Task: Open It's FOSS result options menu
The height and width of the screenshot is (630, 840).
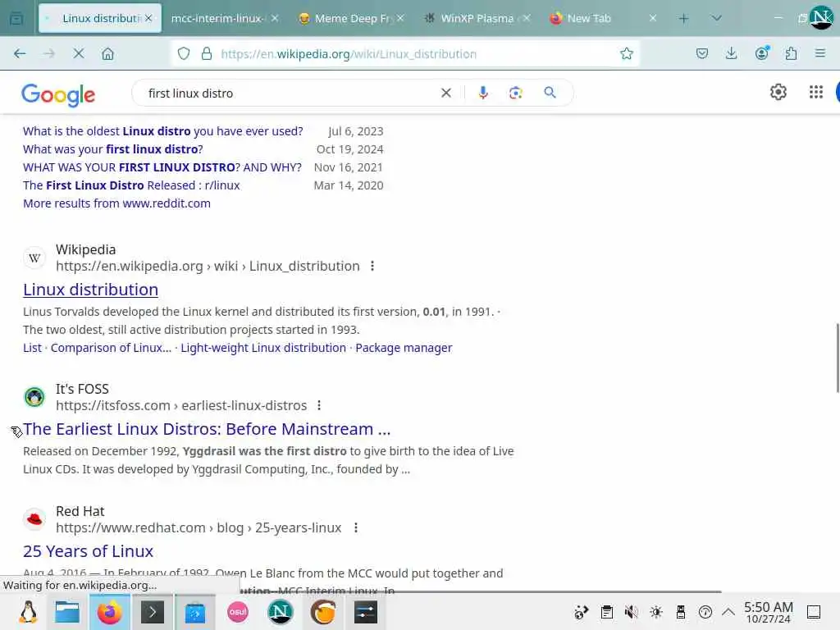Action: pos(319,405)
